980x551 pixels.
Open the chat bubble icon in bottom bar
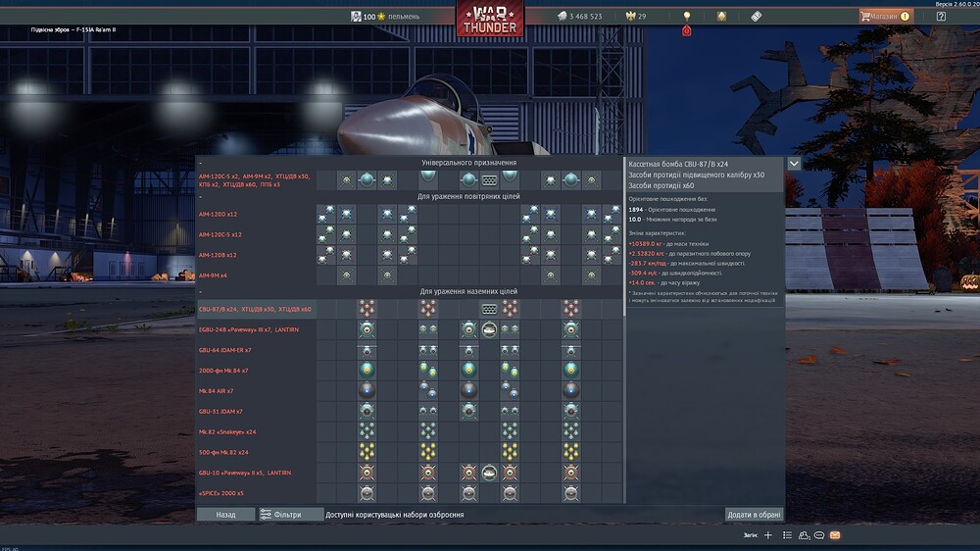click(x=818, y=535)
